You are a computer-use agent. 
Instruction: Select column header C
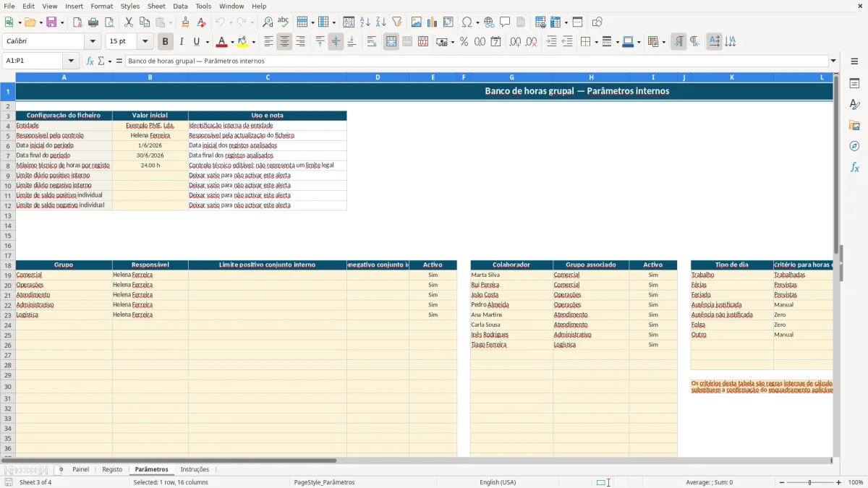tap(268, 77)
